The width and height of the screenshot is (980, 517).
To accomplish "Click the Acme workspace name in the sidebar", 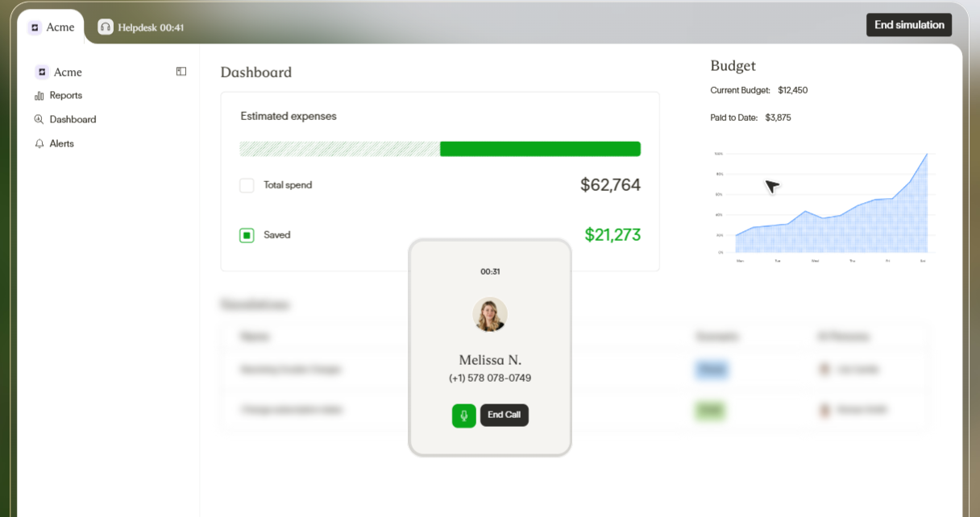I will 68,72.
